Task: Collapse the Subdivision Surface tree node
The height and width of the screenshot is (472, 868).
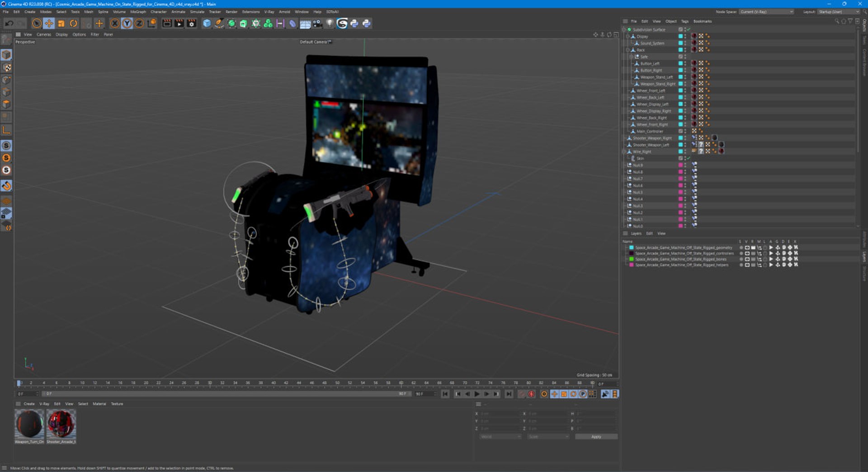Action: coord(624,30)
